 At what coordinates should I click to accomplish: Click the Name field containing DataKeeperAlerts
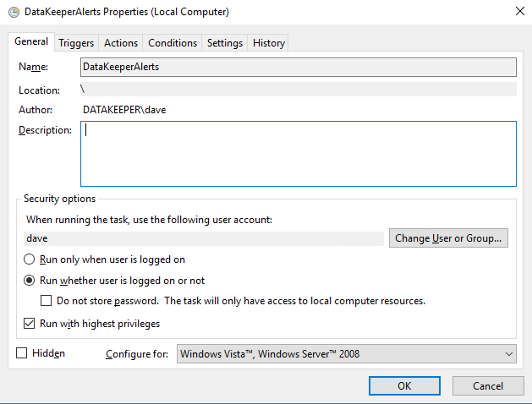click(298, 67)
